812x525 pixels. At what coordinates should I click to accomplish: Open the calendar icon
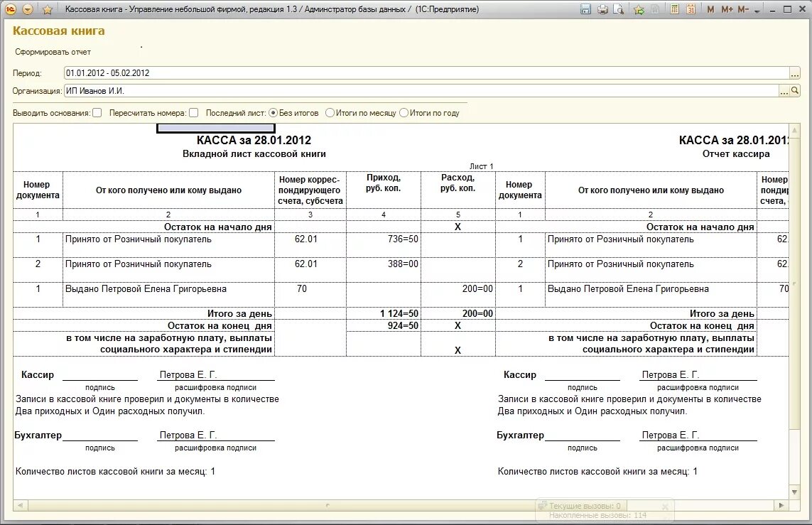691,9
